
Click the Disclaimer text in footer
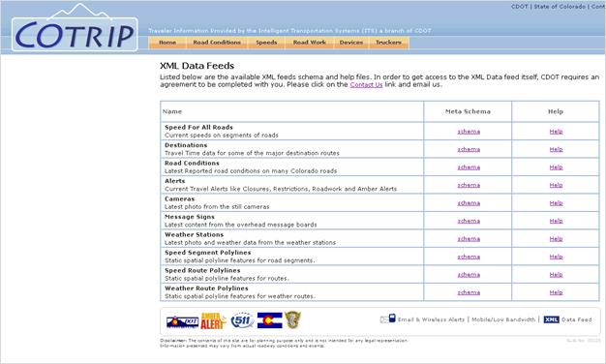(x=284, y=343)
